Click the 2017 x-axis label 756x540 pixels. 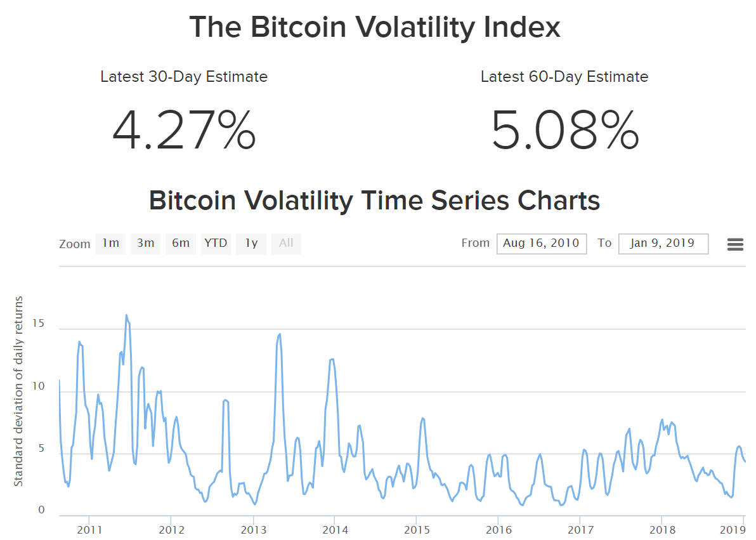click(580, 530)
